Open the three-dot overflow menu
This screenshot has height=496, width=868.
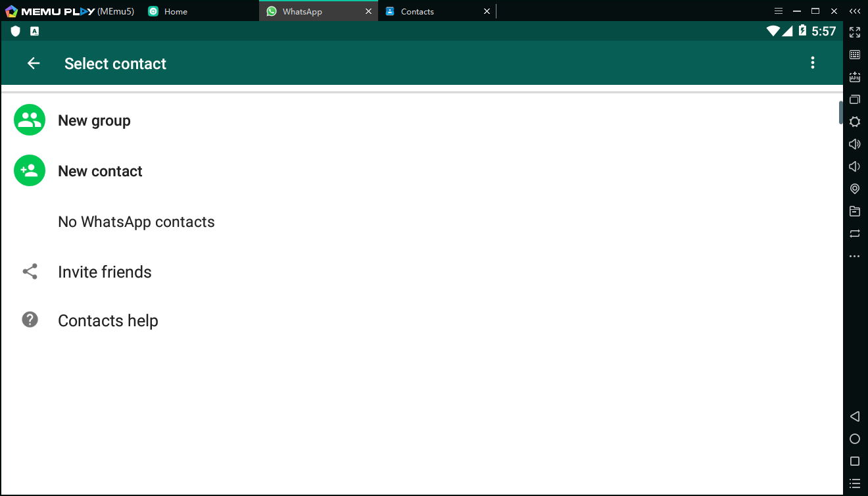pyautogui.click(x=813, y=63)
